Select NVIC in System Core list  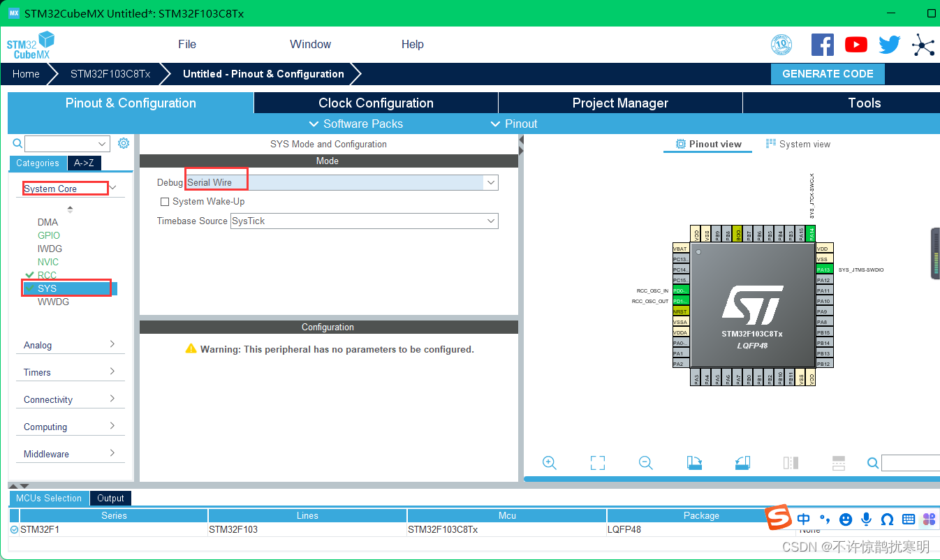click(x=48, y=262)
